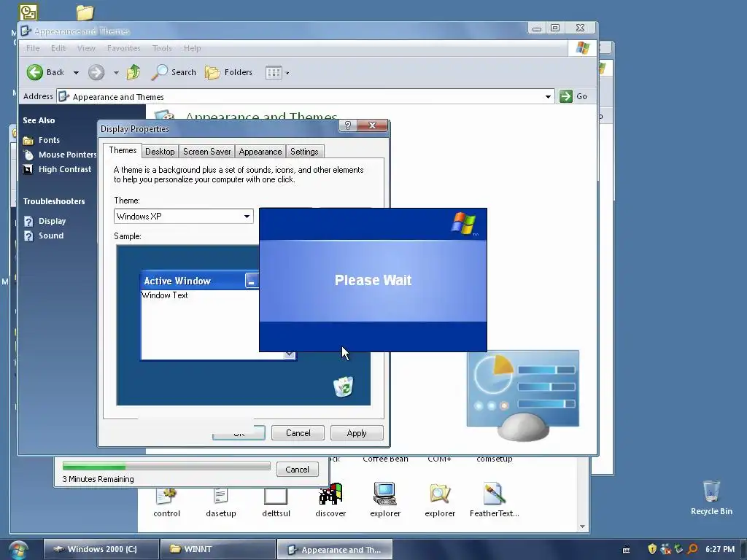Click the Appearance and Themes taskbar button
Screen dimensions: 747x560
[334, 550]
